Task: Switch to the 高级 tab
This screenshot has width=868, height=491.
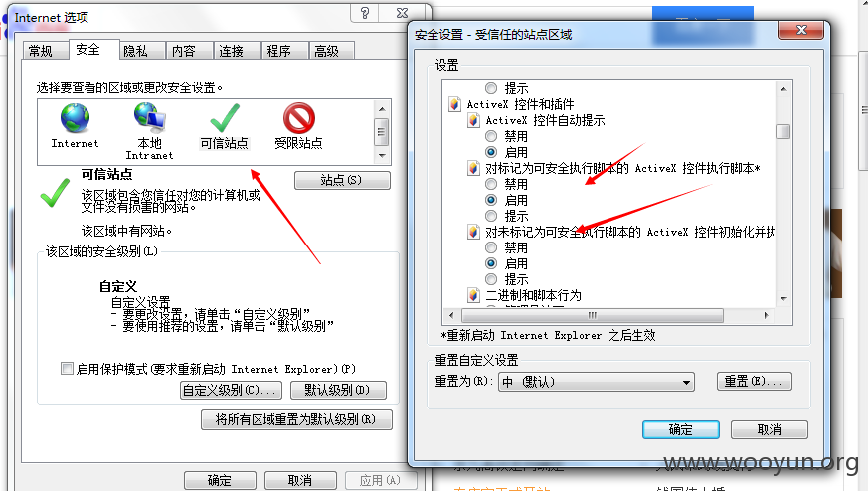Action: [x=326, y=51]
